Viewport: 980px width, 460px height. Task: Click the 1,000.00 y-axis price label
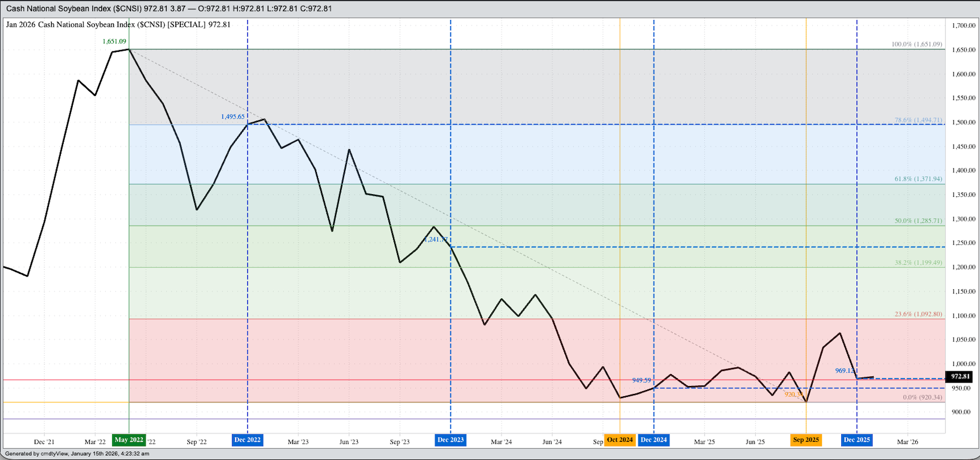click(963, 364)
